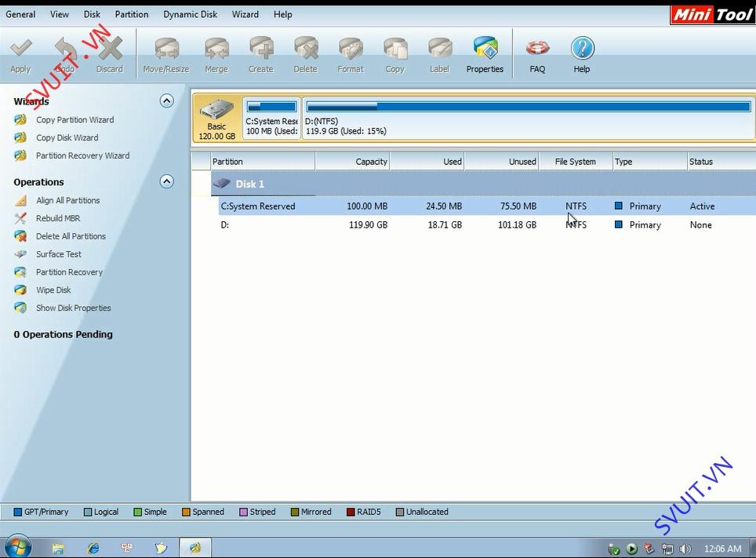Collapse the Operations section
Screen dimensions: 756x558
pyautogui.click(x=167, y=181)
